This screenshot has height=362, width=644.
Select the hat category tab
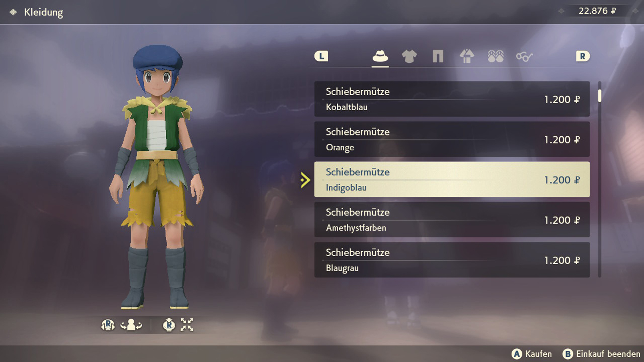(380, 56)
